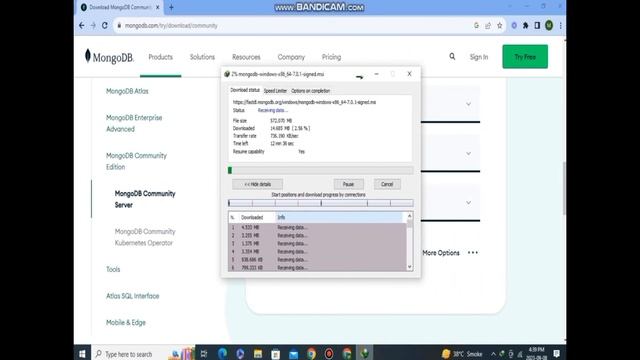The height and width of the screenshot is (360, 640).
Task: Go to Pricing page
Action: (x=331, y=57)
